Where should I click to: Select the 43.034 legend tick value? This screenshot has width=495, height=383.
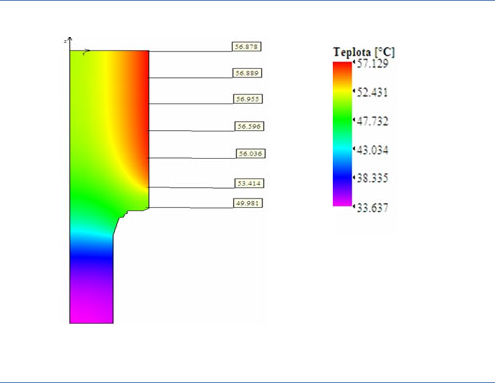(372, 150)
